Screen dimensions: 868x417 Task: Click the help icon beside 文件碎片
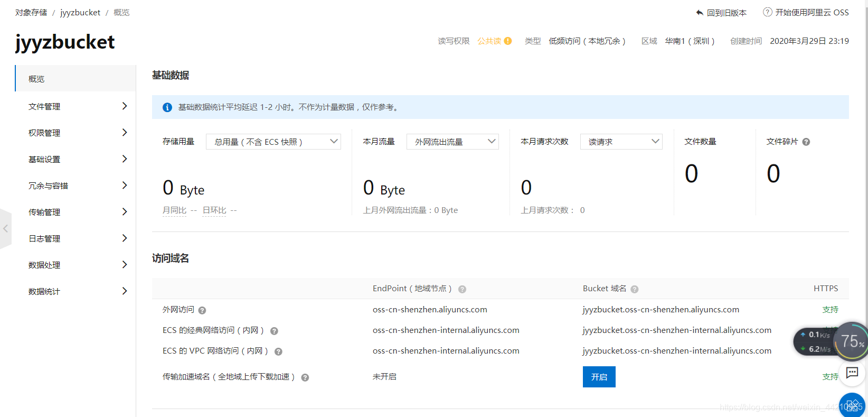click(x=806, y=142)
